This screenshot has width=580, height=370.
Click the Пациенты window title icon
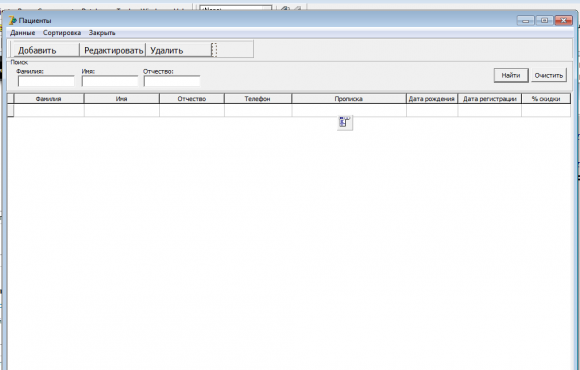click(12, 20)
